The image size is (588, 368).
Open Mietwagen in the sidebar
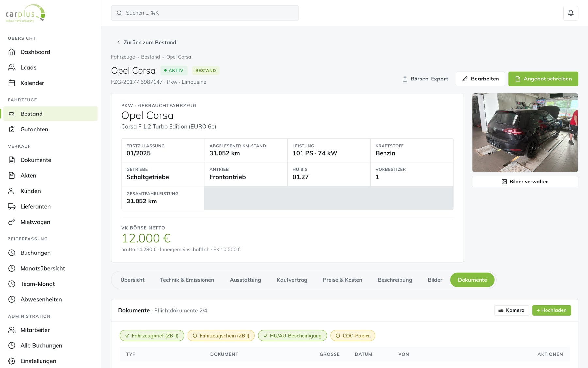point(50,222)
